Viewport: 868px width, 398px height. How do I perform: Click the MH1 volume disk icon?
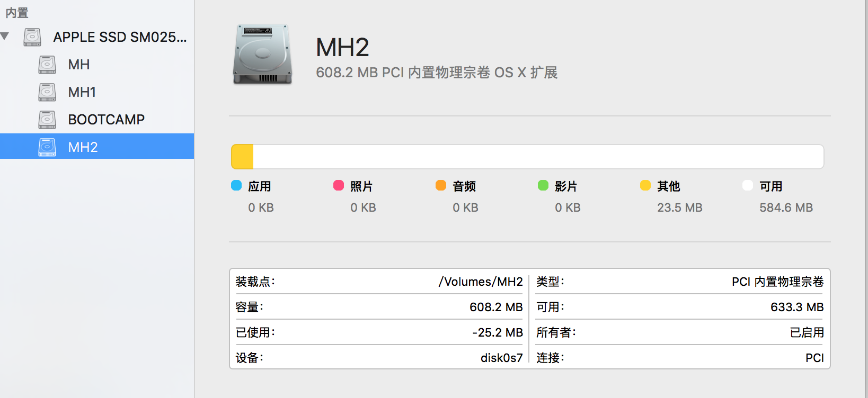pos(47,92)
